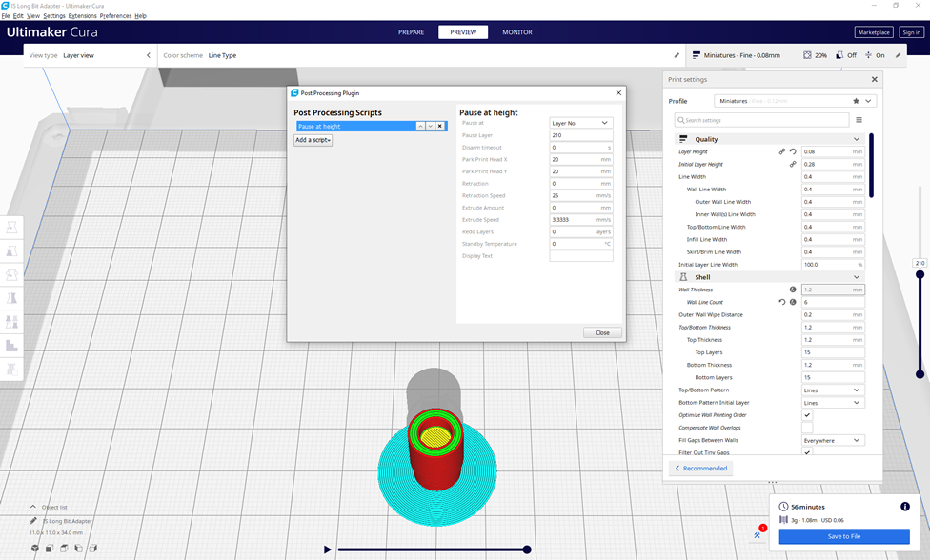Click the profile favorite star icon
The image size is (930, 560).
(x=856, y=101)
